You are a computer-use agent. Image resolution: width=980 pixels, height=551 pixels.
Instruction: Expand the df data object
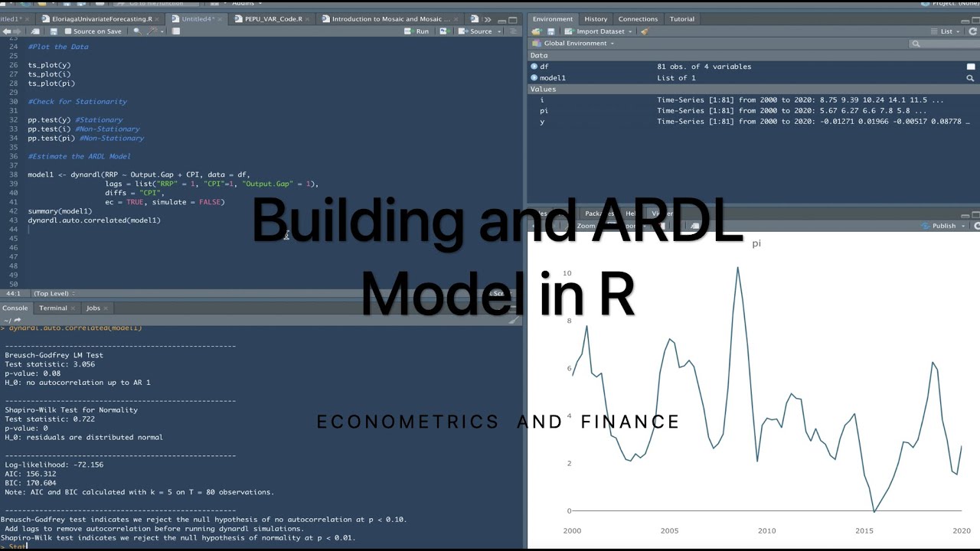[534, 67]
